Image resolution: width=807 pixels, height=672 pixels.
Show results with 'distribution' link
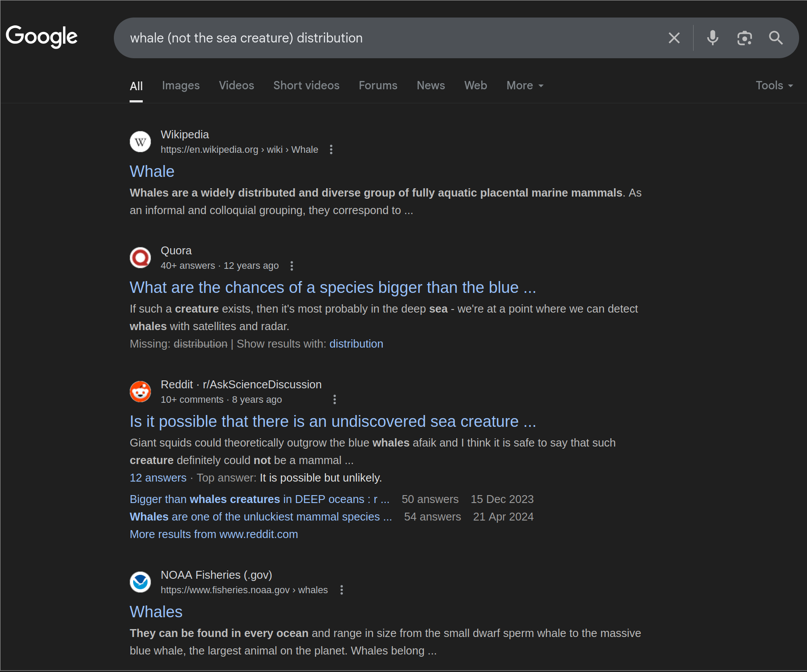356,344
